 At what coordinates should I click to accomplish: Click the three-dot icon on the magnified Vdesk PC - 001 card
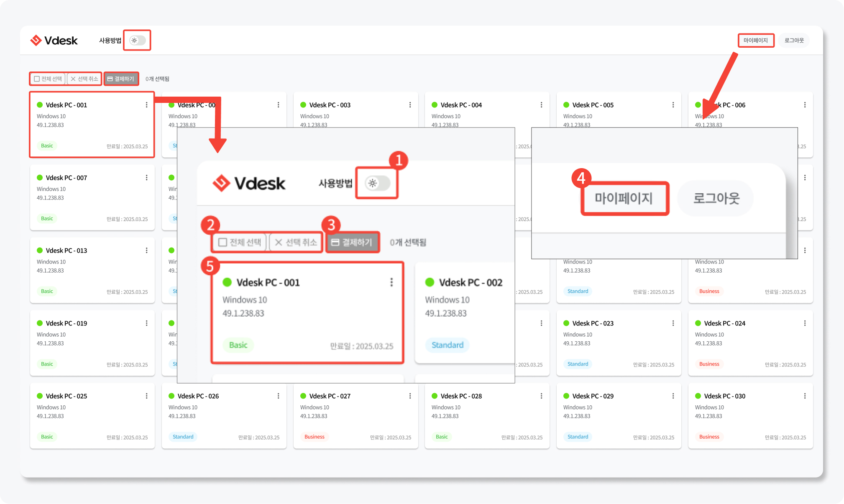pos(391,282)
